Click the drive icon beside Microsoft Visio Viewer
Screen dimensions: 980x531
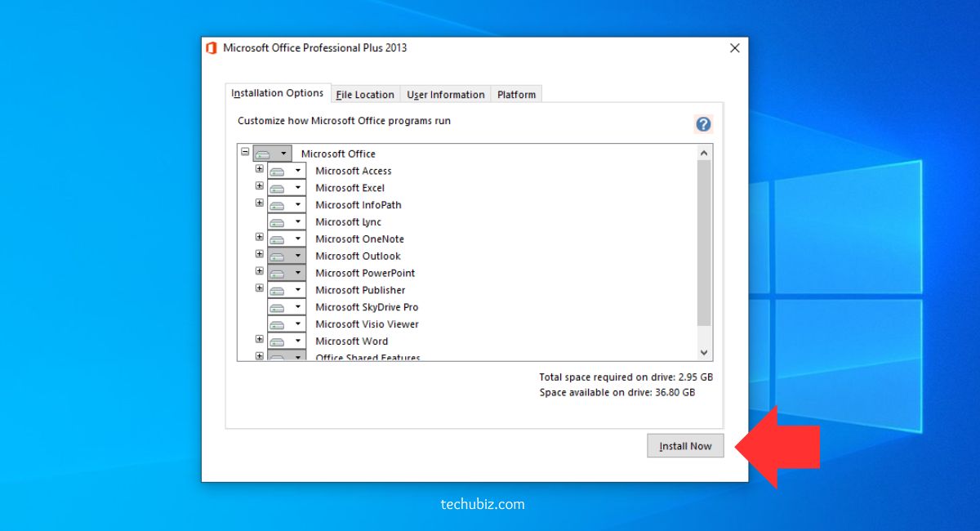(x=278, y=325)
